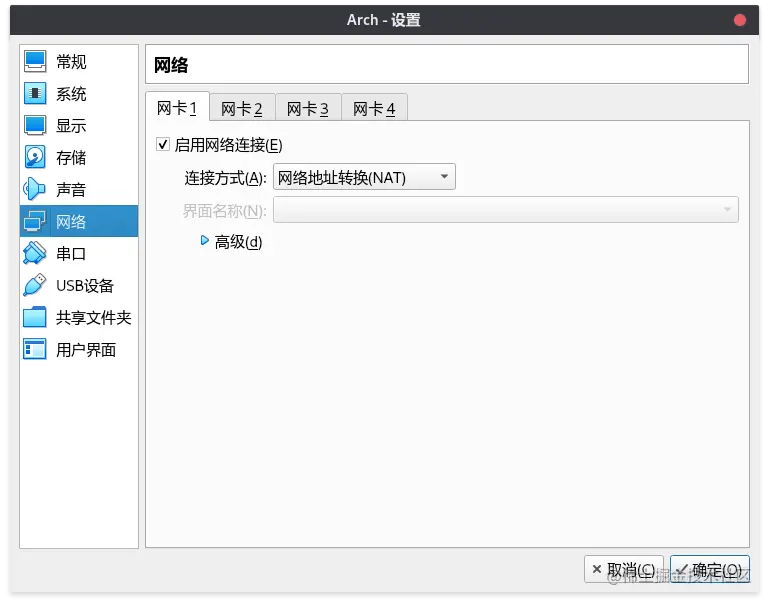Switch to the 网卡 2 tab
The height and width of the screenshot is (603, 769).
pyautogui.click(x=242, y=108)
